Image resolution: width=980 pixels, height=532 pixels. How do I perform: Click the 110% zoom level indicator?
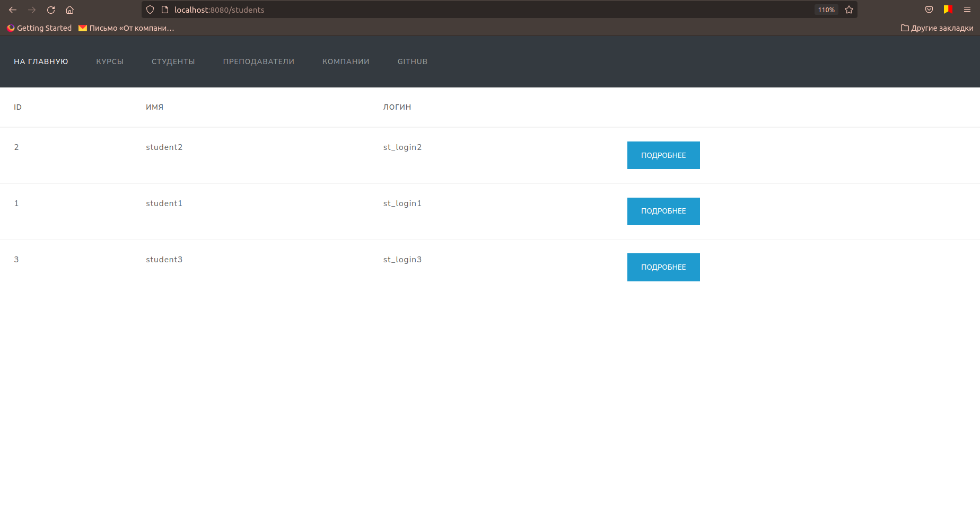pyautogui.click(x=826, y=10)
